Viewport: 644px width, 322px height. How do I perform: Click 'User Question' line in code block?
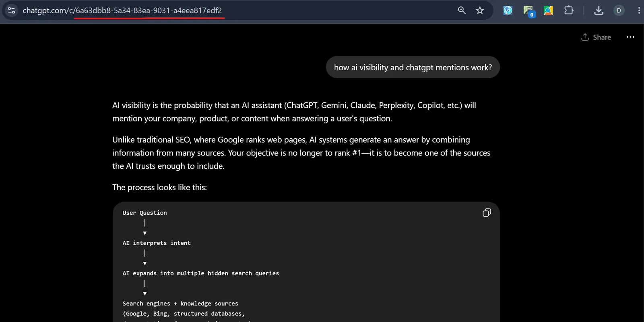point(144,213)
